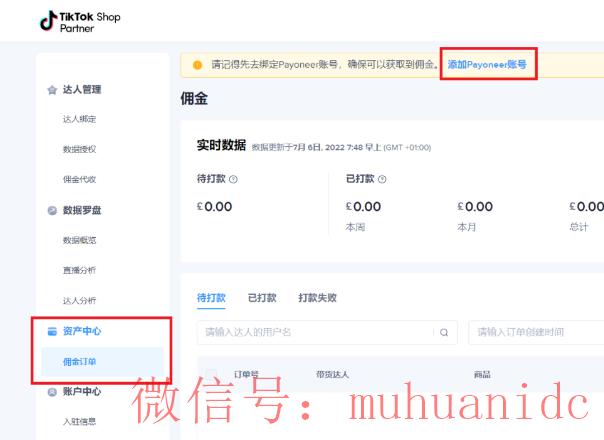Screen dimensions: 604x440
Task: Click the 达人管理 star icon
Action: (52, 90)
